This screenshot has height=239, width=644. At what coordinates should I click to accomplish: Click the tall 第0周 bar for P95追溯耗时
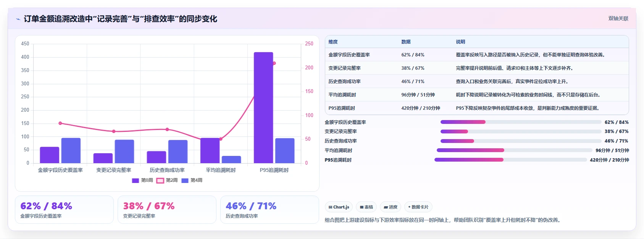pyautogui.click(x=263, y=107)
